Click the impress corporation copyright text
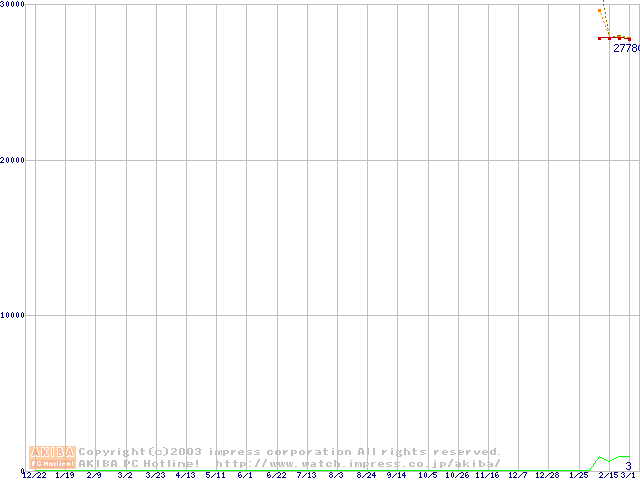The height and width of the screenshot is (480, 640). point(290,452)
